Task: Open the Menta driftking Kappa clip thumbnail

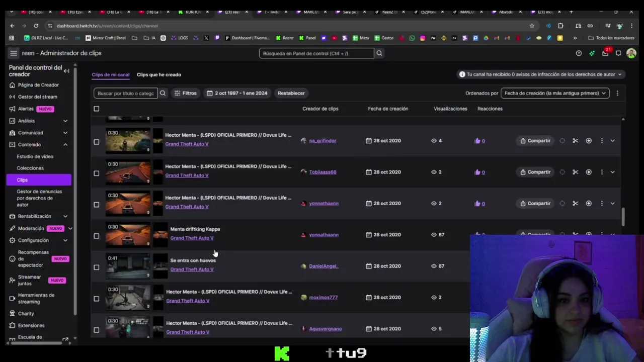Action: [x=128, y=235]
